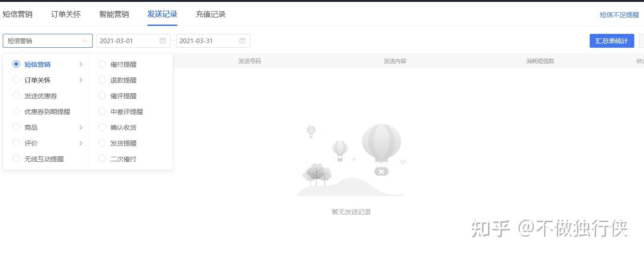Click the 消耗短信数 column header
Image resolution: width=644 pixels, height=255 pixels.
point(540,61)
